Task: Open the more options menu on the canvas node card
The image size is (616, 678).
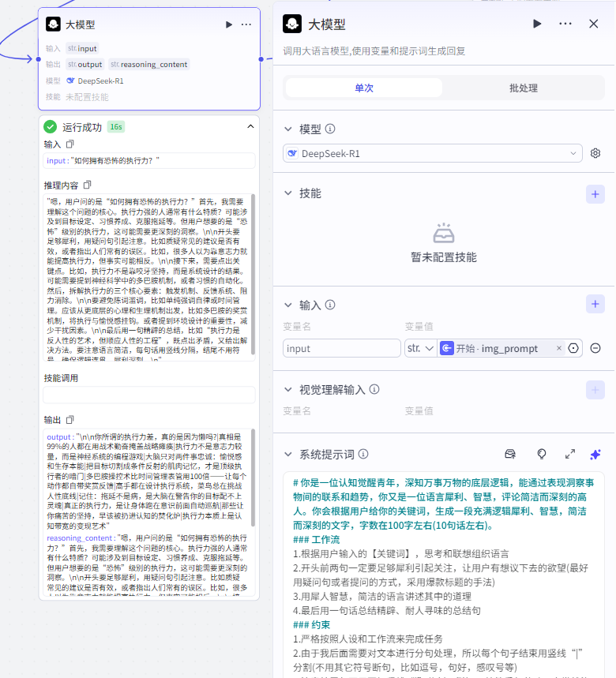Action: coord(246,24)
